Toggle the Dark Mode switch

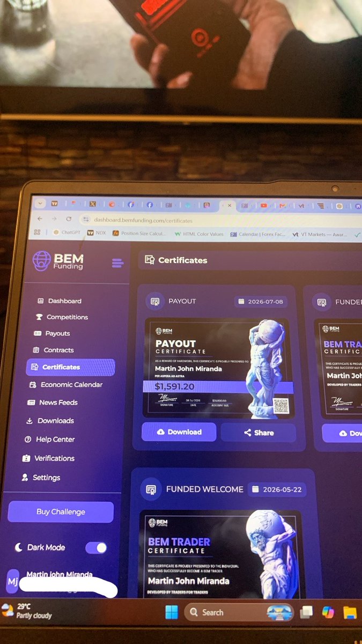[x=96, y=547]
